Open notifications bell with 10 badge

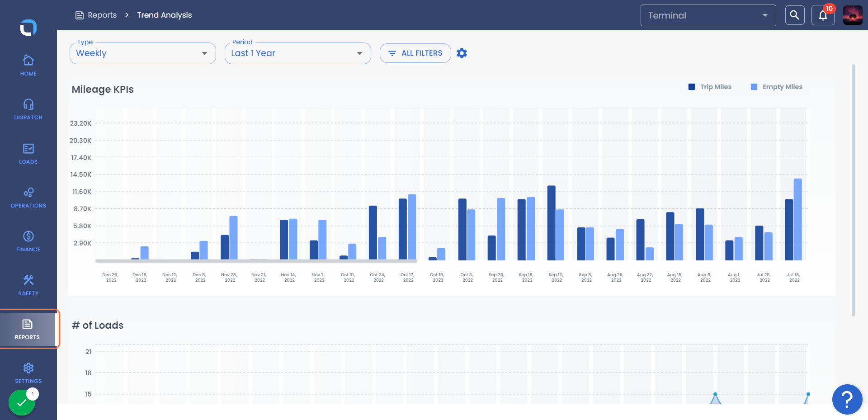pyautogui.click(x=823, y=15)
